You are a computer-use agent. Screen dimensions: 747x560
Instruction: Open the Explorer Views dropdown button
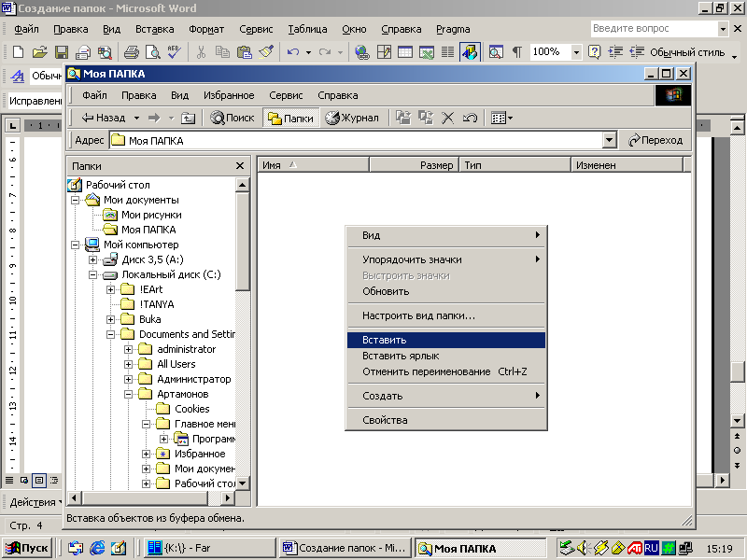click(501, 118)
